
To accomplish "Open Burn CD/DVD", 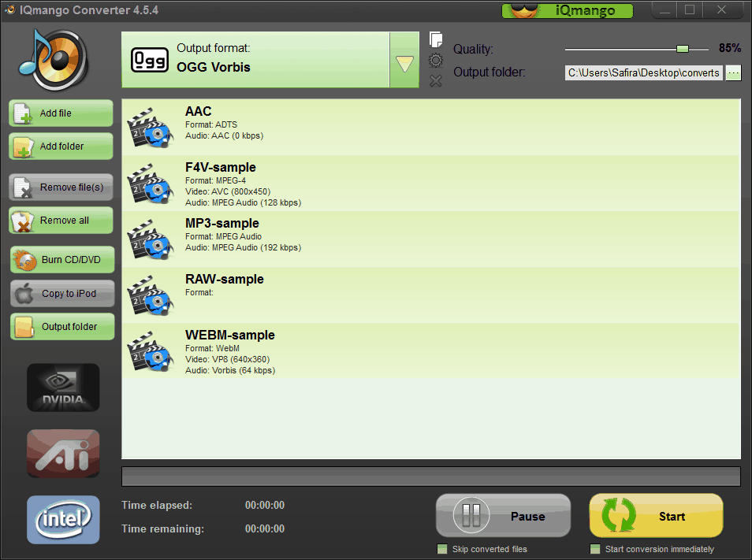I will (62, 260).
